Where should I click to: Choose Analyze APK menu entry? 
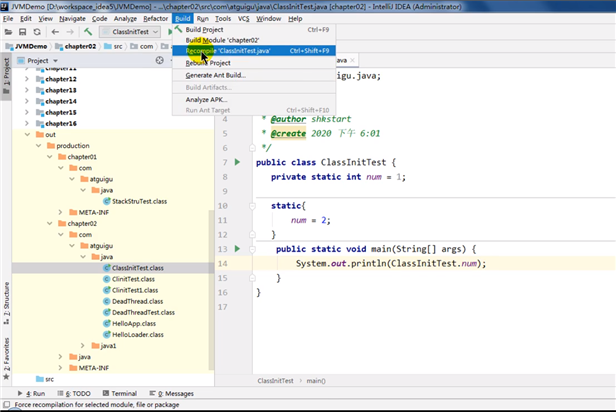coord(254,99)
